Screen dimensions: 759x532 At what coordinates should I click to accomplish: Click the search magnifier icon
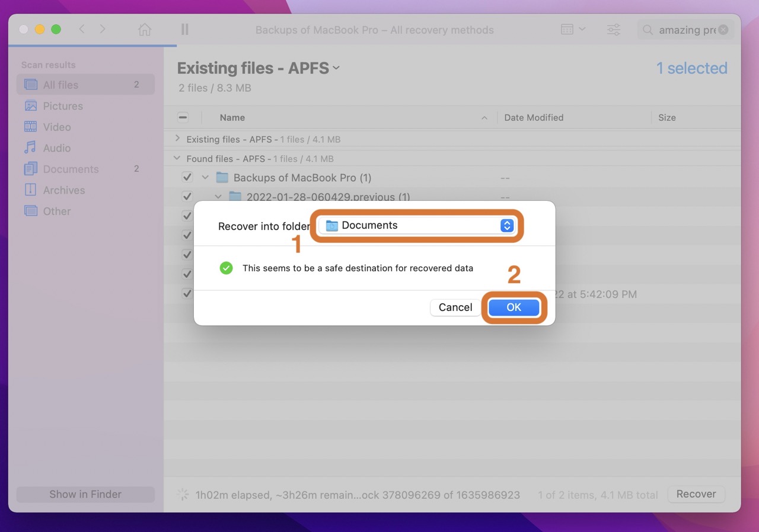pos(648,30)
